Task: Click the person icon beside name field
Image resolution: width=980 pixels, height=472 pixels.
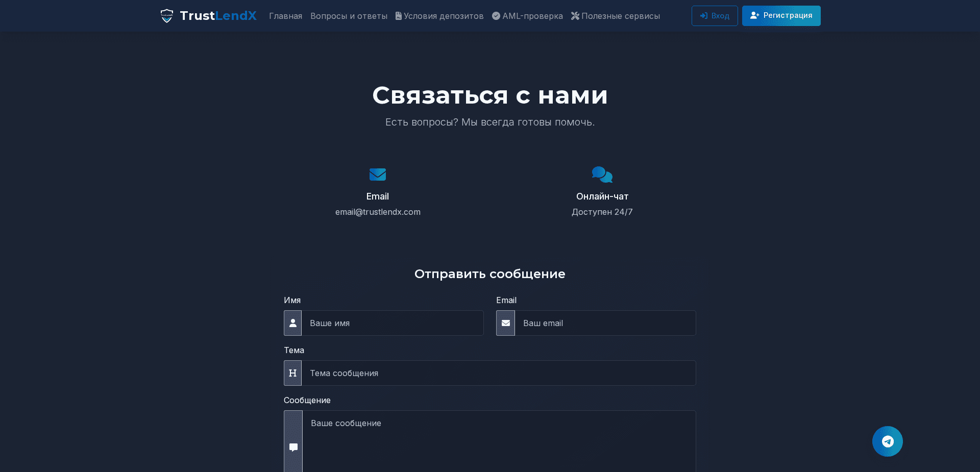Action: (292, 323)
